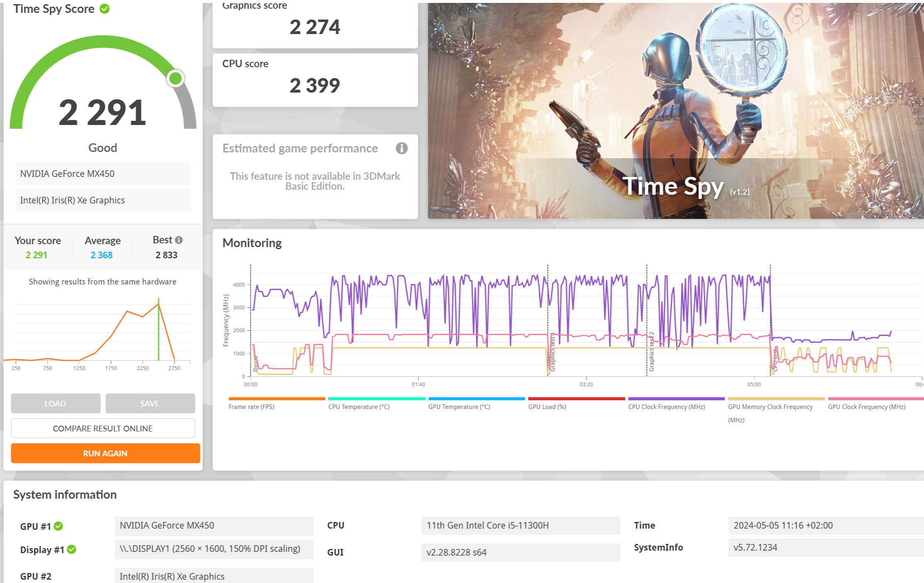
Task: Click the Best score value 2 833
Action: 166,255
